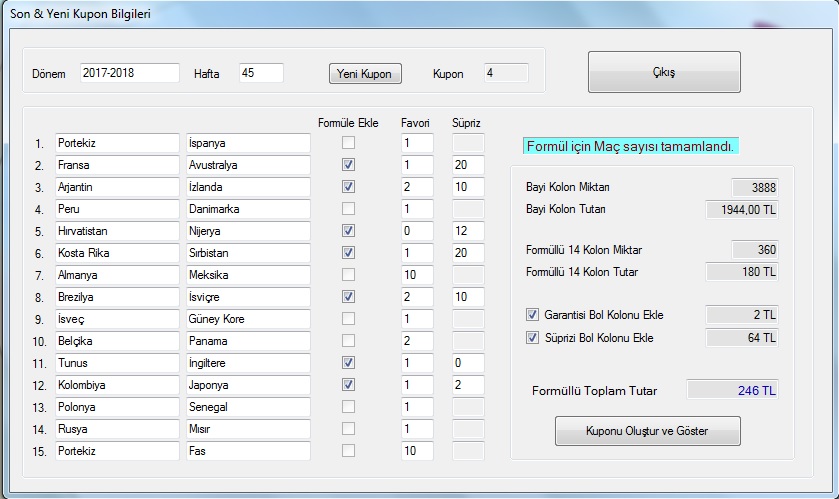Image resolution: width=839 pixels, height=499 pixels.
Task: Uncheck Formüle Ekle for Kolombiya - Japonya
Action: click(348, 385)
